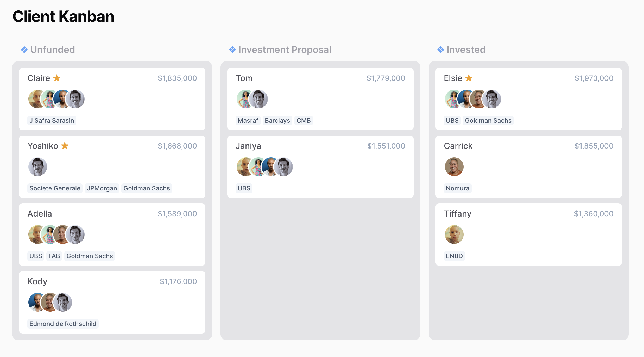Click the Barclays tag on Tom's card
Image resolution: width=644 pixels, height=357 pixels.
coord(277,121)
